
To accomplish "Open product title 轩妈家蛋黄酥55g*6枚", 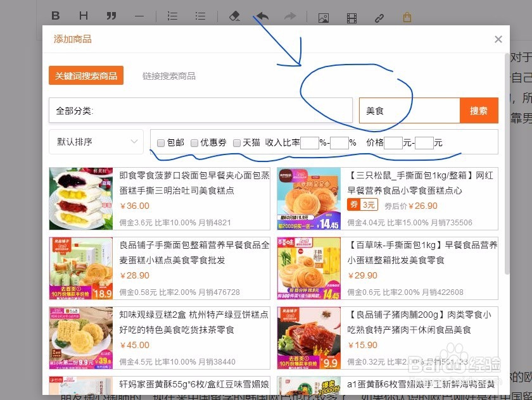I will pyautogui.click(x=194, y=384).
